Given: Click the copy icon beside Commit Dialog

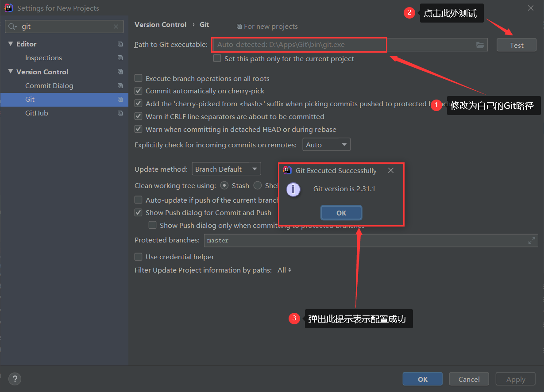Looking at the screenshot, I should (x=120, y=85).
